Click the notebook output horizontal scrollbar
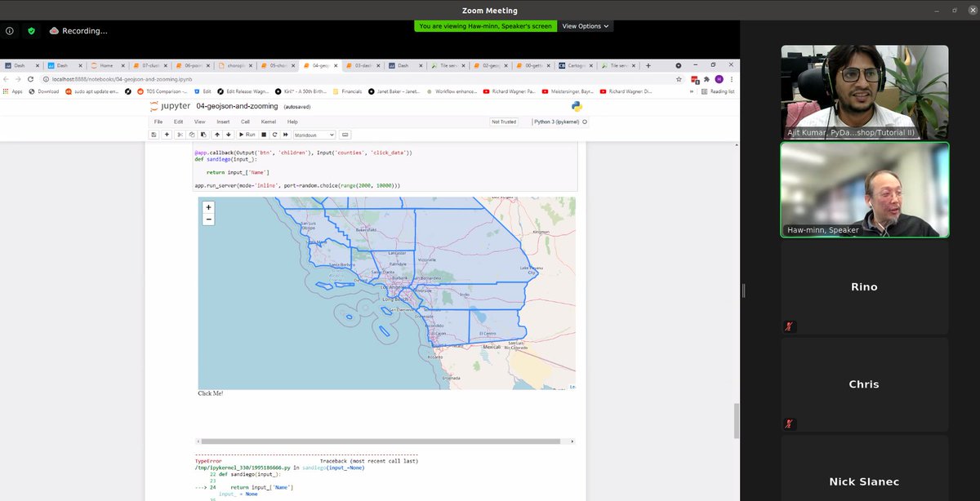This screenshot has width=980, height=501. (379, 441)
